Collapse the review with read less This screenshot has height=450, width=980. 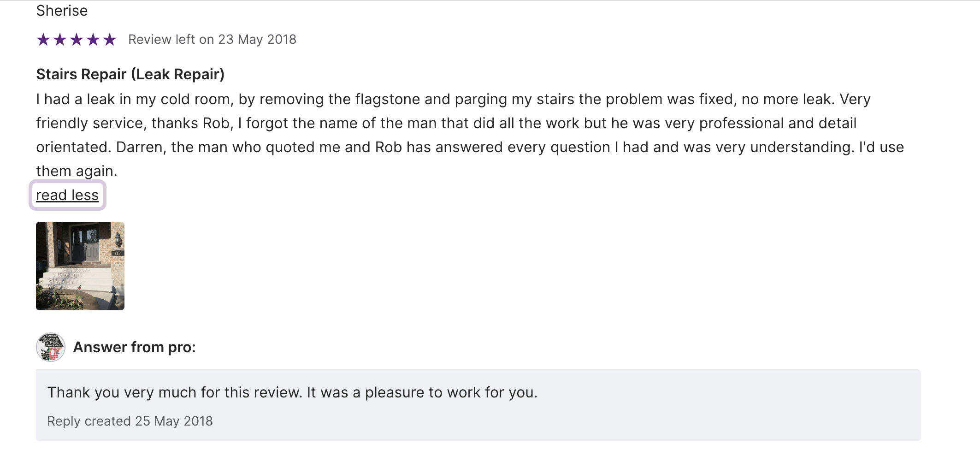coord(67,195)
